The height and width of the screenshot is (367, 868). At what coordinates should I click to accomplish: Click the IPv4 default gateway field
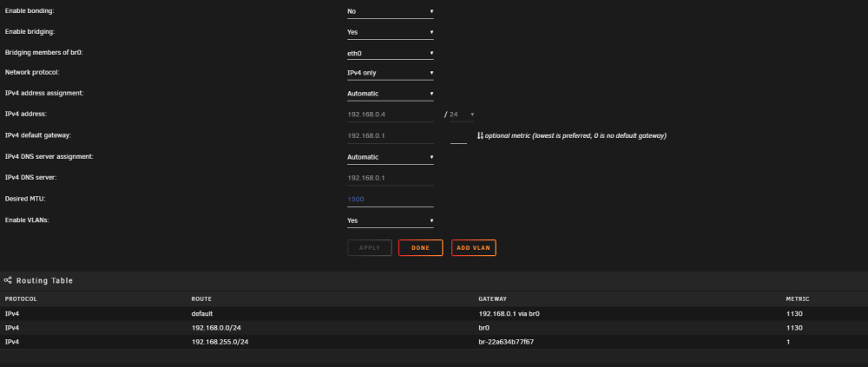click(391, 135)
